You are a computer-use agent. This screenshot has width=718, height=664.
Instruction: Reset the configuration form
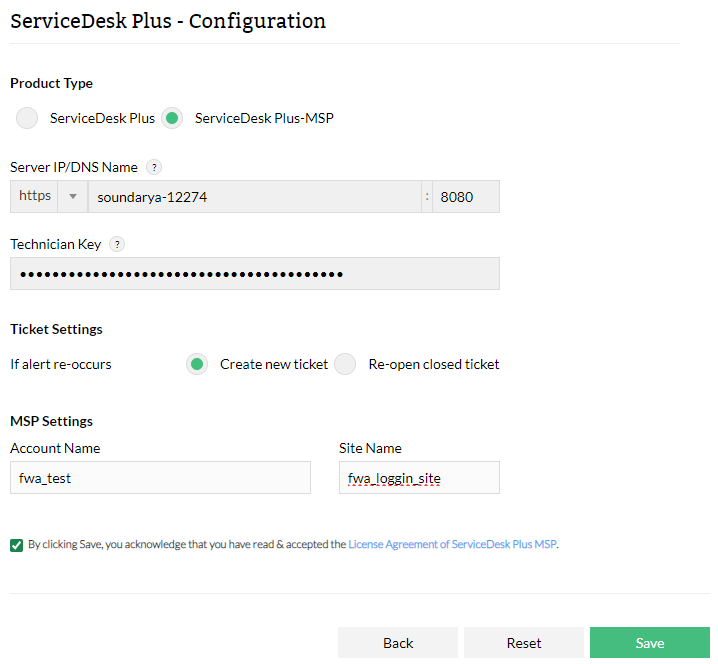point(524,643)
